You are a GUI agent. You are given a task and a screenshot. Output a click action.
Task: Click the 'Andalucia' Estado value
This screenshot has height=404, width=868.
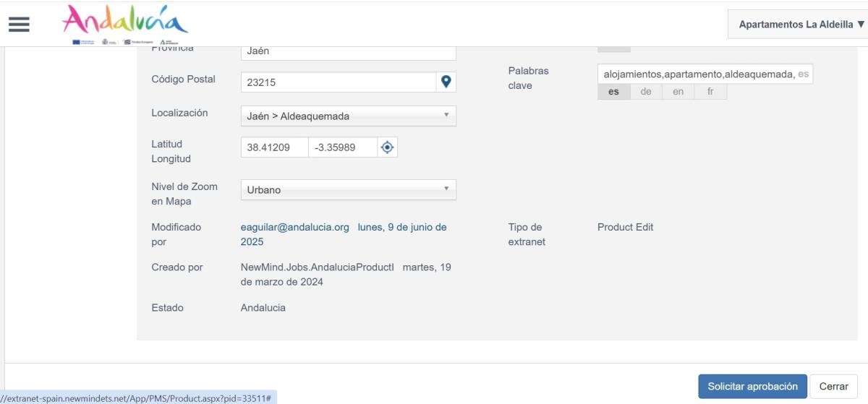coord(263,308)
